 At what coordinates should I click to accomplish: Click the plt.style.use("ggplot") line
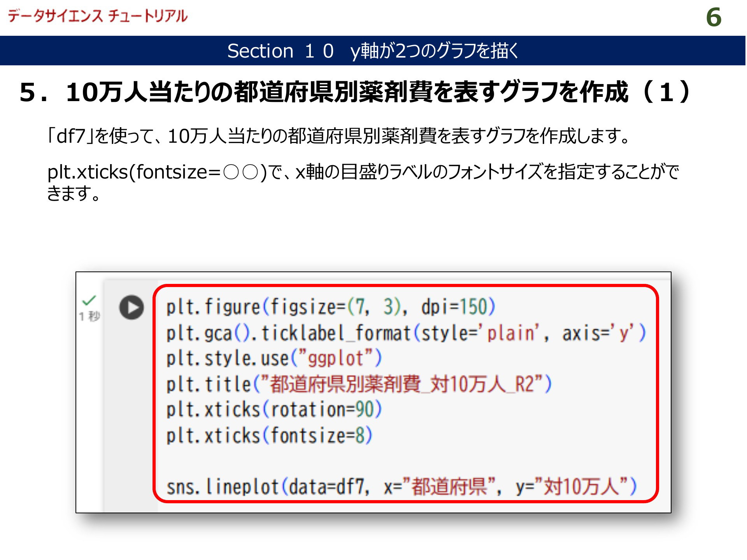coord(274,358)
